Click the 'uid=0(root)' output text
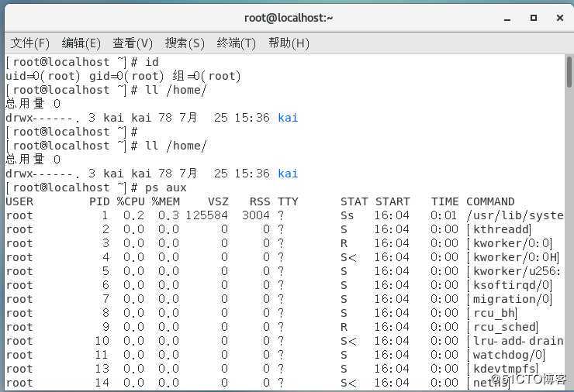The height and width of the screenshot is (392, 574). click(43, 76)
